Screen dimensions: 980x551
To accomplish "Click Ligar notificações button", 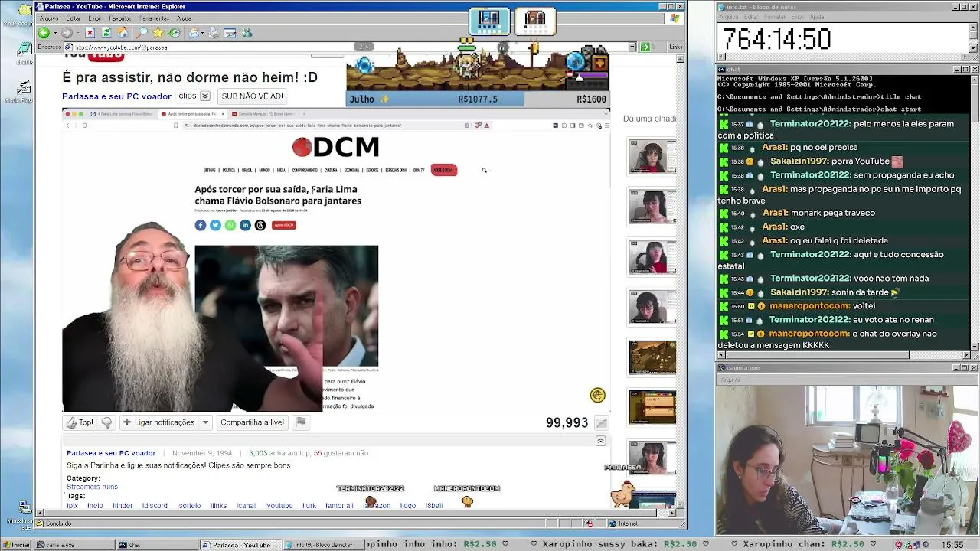I will pos(158,422).
